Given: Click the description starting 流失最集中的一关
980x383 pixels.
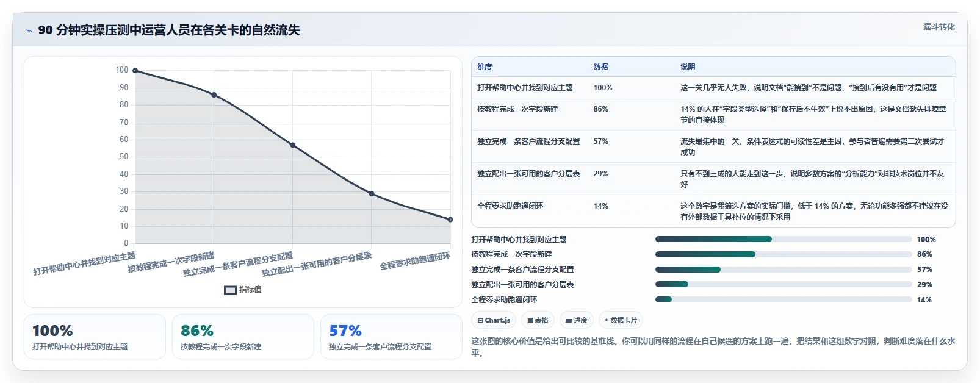Looking at the screenshot, I should 812,147.
